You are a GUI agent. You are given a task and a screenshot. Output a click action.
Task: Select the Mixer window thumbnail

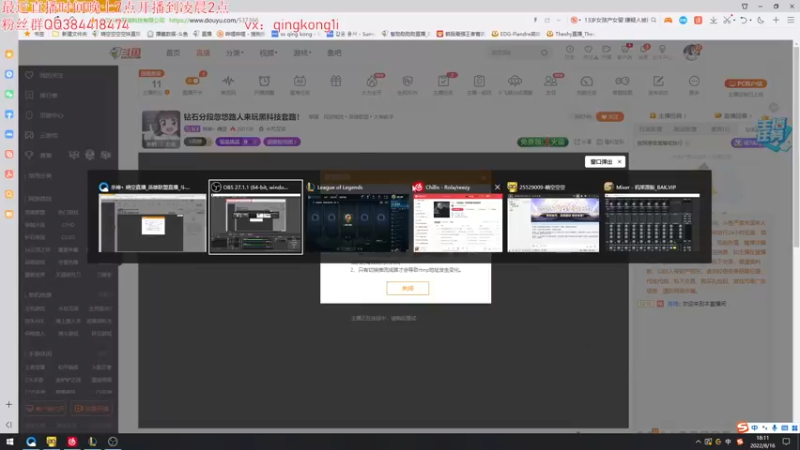652,217
